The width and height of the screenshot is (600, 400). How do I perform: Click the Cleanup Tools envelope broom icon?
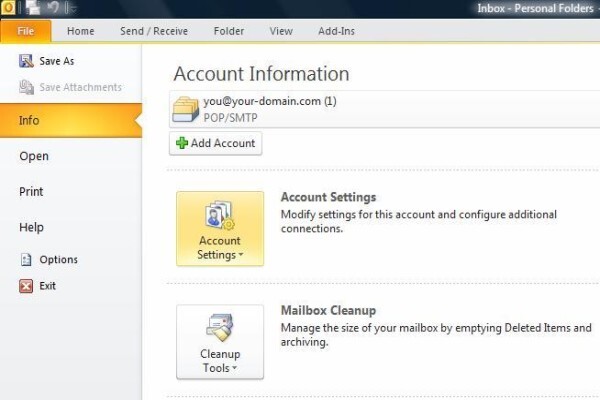pyautogui.click(x=220, y=328)
